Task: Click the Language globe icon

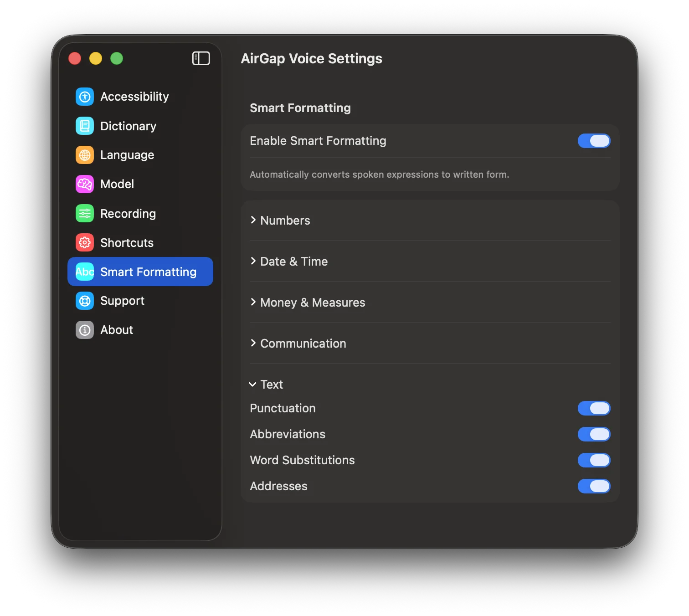Action: (85, 155)
